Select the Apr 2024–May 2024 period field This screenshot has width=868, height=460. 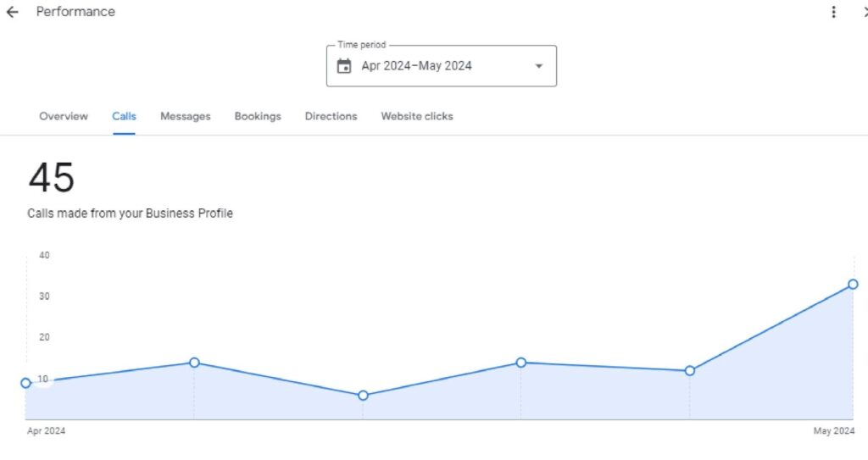[416, 66]
